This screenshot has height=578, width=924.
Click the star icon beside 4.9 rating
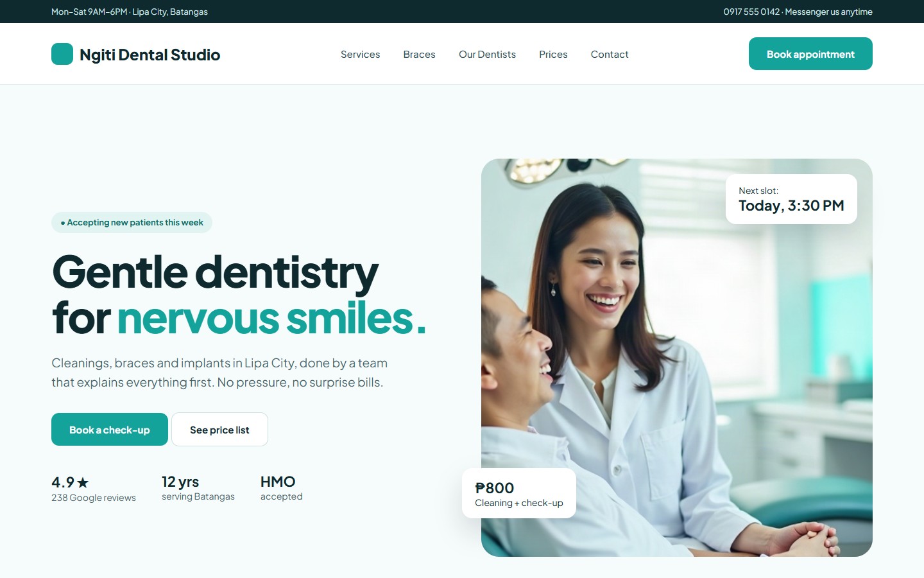coord(83,482)
